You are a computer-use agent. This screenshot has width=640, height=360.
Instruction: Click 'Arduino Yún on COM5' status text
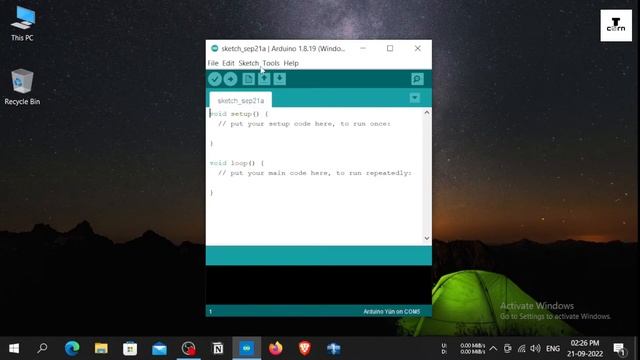coord(391,311)
